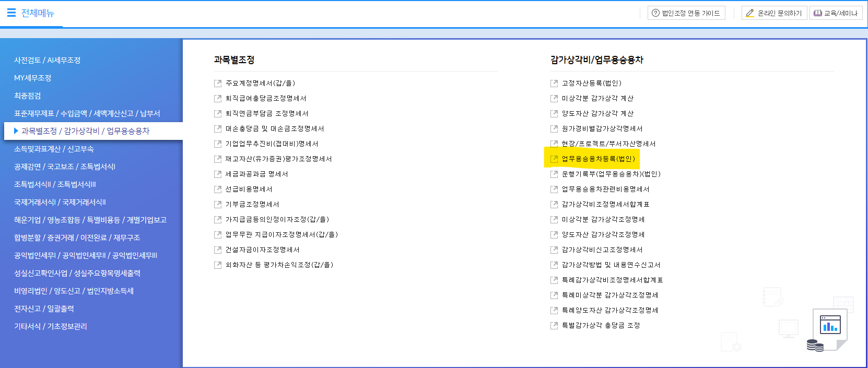Open 해운기업 / 영농조합등 sidebar menu
The width and height of the screenshot is (868, 368).
90,220
